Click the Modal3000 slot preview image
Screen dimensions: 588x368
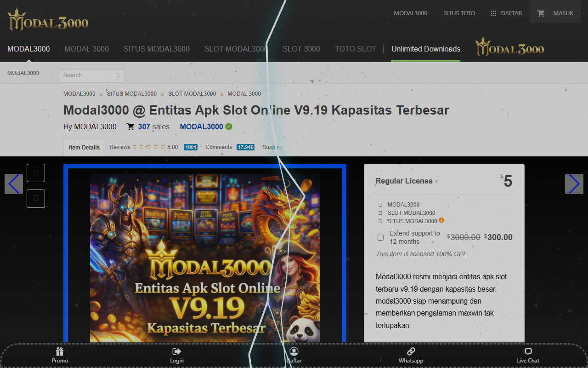click(x=205, y=258)
